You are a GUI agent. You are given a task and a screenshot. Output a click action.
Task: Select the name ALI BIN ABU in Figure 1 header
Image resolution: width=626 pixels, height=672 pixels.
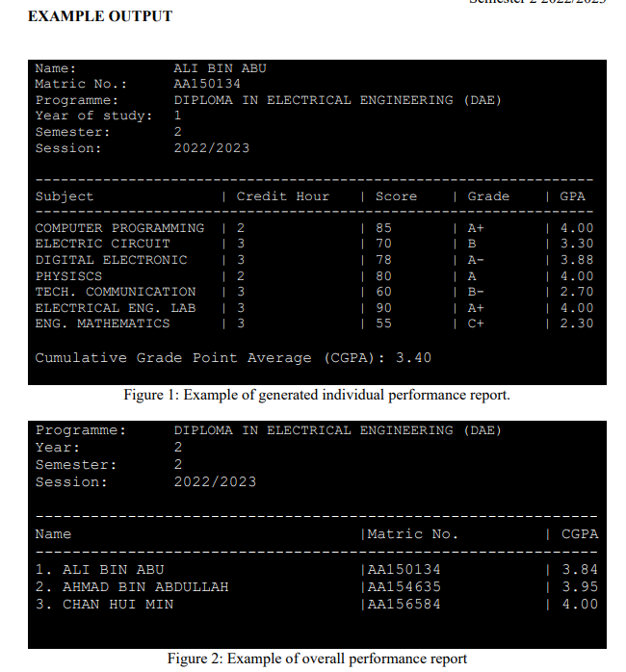point(220,68)
